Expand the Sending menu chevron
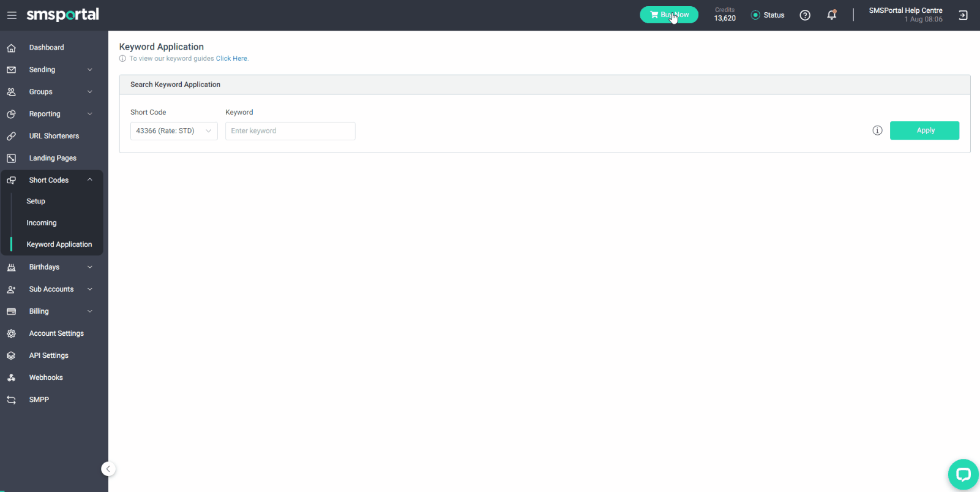This screenshot has width=980, height=492. pyautogui.click(x=90, y=70)
